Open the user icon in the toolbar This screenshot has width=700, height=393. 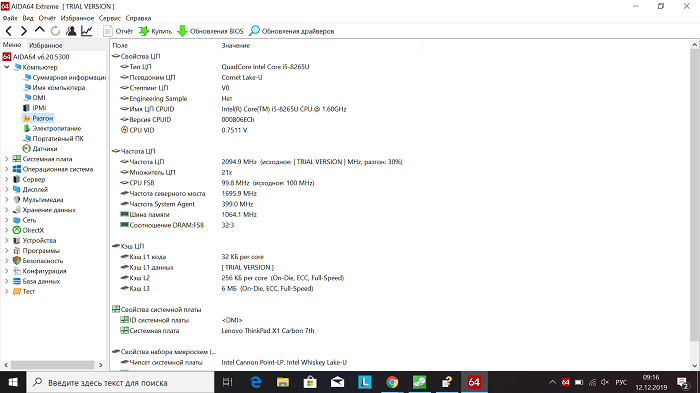(71, 31)
